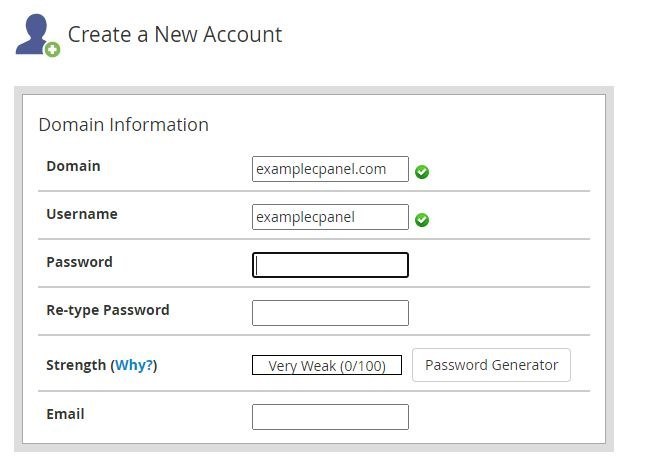The width and height of the screenshot is (652, 461).
Task: Click the Very Weak password strength meter
Action: click(x=327, y=366)
